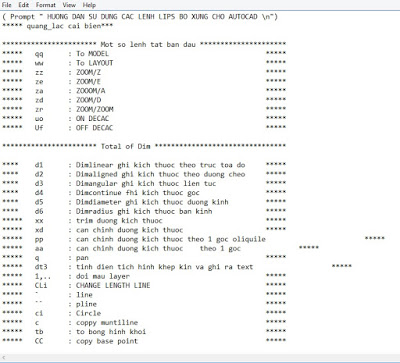Click the text 'coppy muntiline'
The image size is (400, 363).
pyautogui.click(x=107, y=323)
